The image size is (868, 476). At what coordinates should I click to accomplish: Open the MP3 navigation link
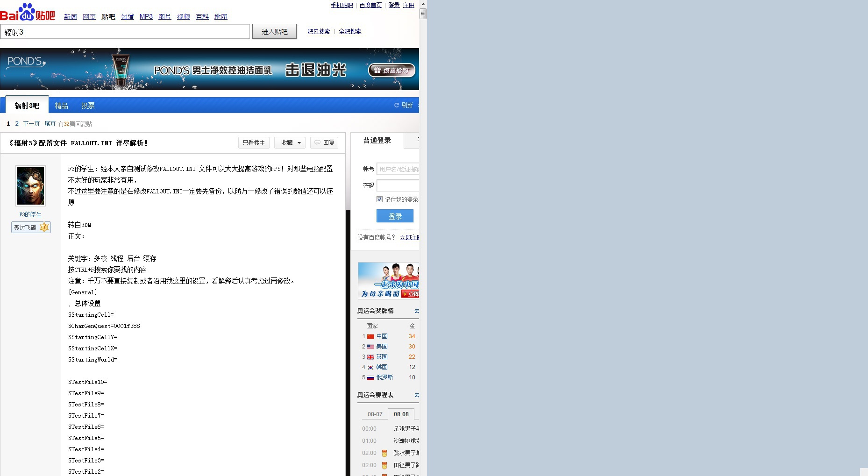[x=146, y=17]
